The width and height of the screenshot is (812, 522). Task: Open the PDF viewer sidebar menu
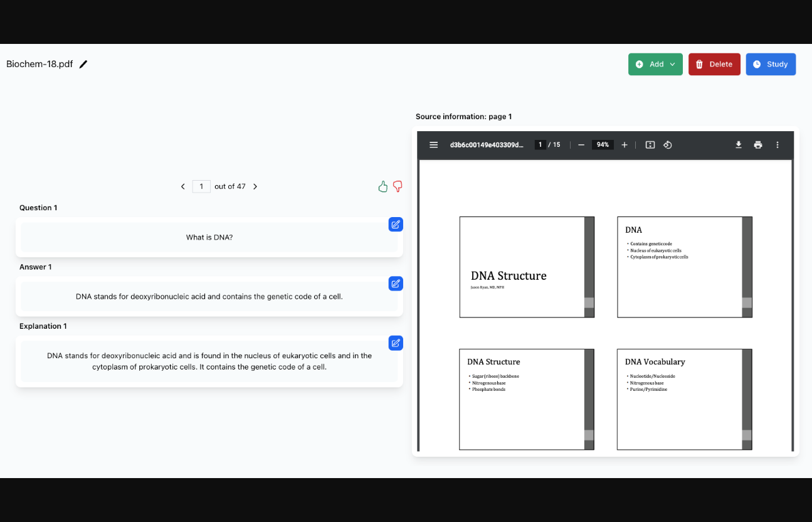click(433, 145)
